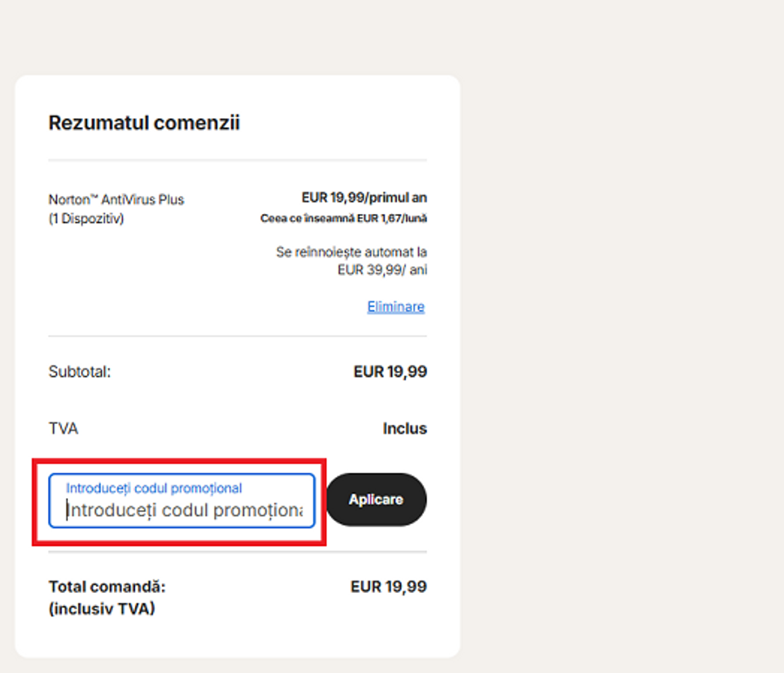Click the Total comandă: label
Viewport: 784px width, 673px height.
tap(106, 587)
